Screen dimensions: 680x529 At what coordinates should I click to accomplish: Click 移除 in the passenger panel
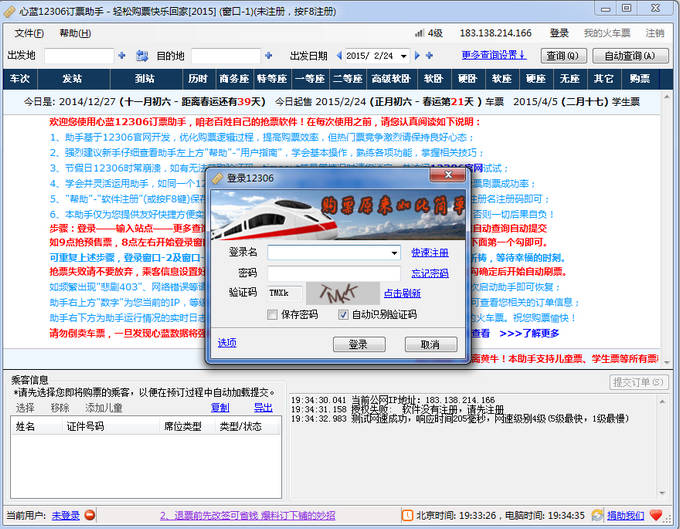(x=60, y=408)
